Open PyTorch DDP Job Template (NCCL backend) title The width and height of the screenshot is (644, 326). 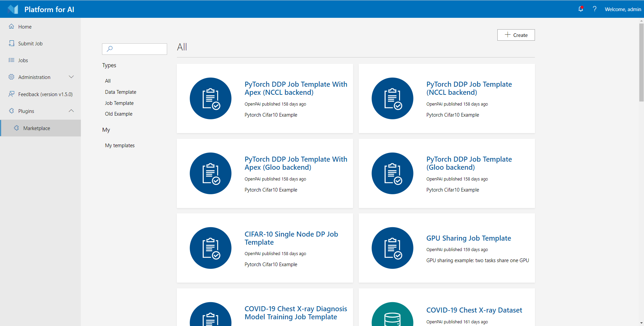[469, 88]
